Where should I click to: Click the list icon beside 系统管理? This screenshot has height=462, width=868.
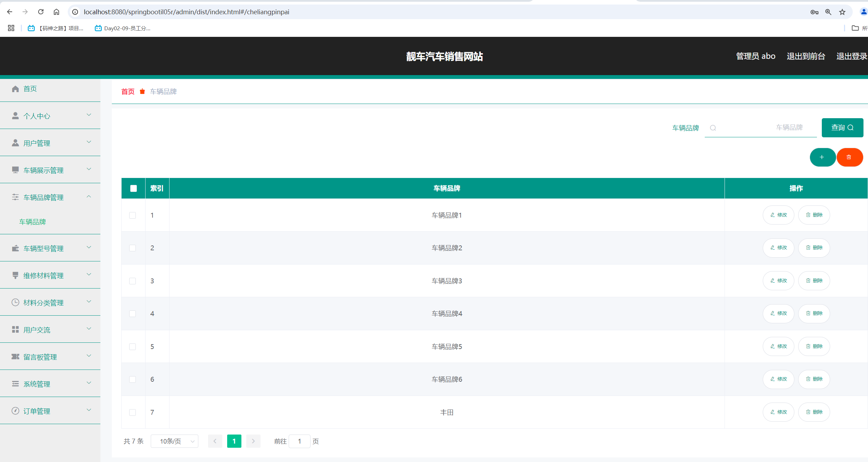point(15,384)
